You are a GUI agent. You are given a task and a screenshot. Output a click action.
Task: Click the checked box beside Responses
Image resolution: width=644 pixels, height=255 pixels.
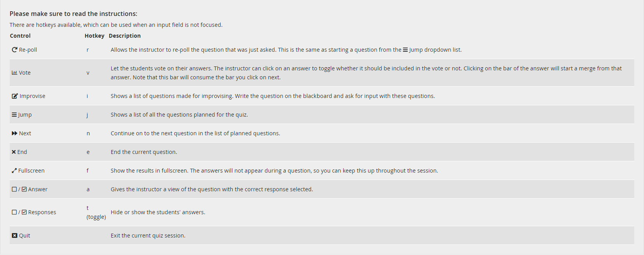coord(24,212)
